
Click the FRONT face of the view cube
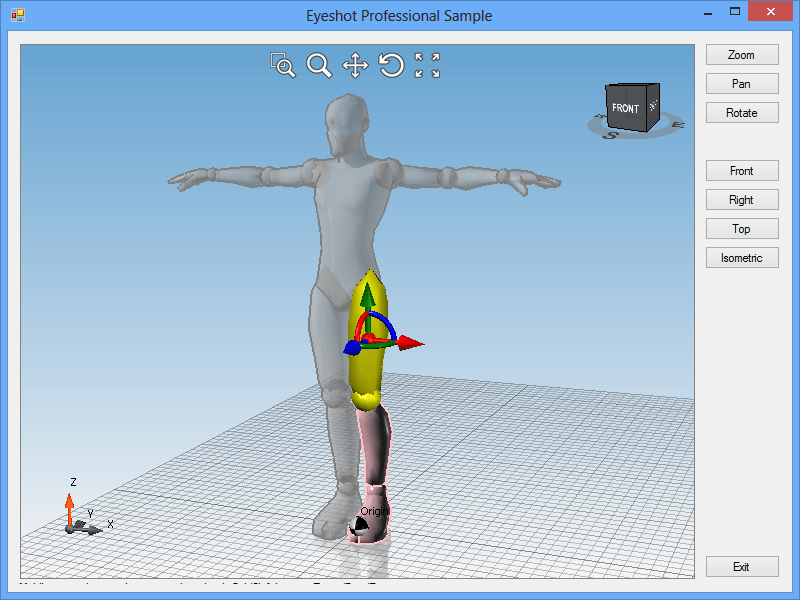[626, 109]
